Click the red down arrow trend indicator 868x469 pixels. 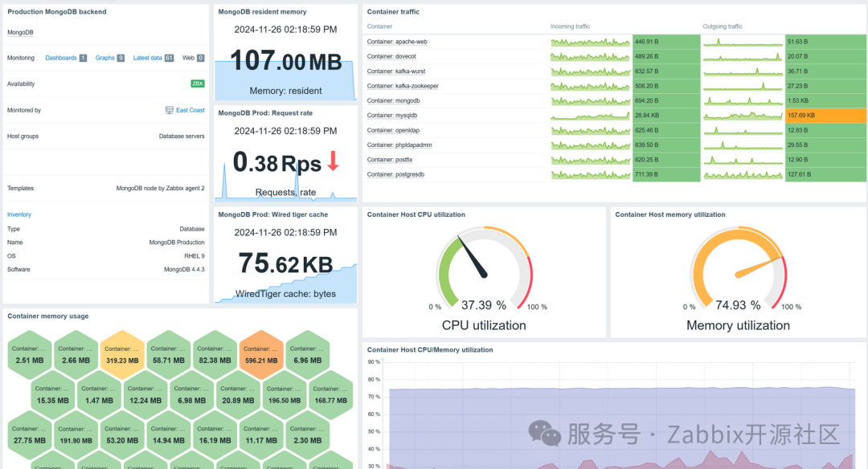click(x=333, y=161)
